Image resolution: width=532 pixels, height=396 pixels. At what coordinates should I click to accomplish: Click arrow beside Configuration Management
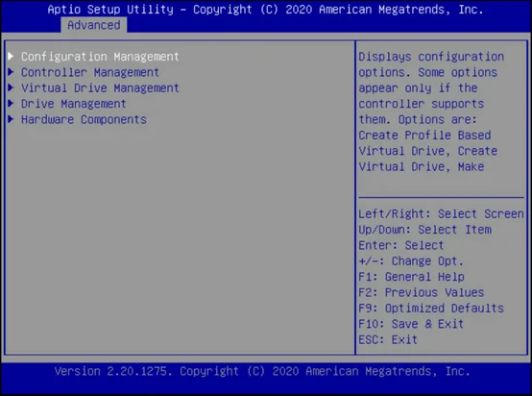tap(11, 56)
